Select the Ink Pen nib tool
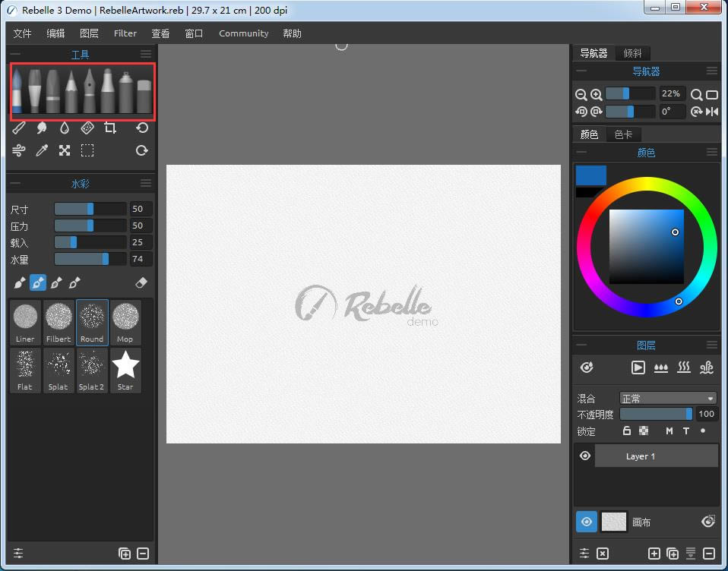The image size is (728, 571). point(89,90)
